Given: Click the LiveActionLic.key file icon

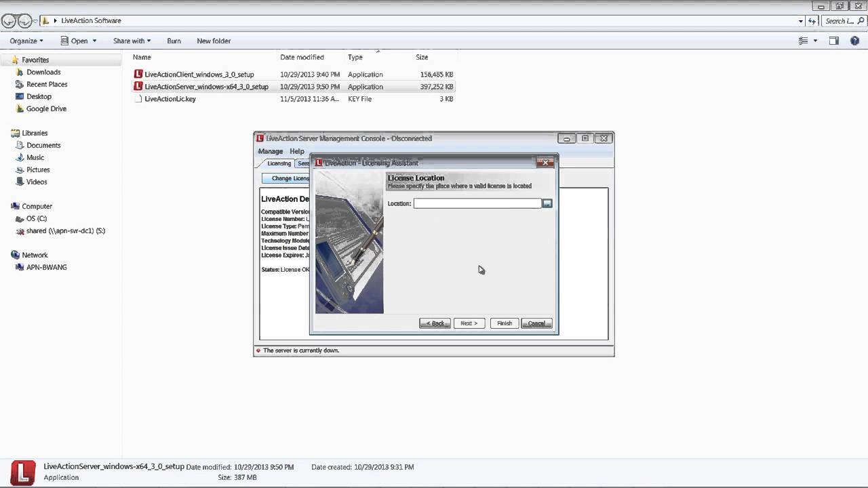Looking at the screenshot, I should click(138, 99).
